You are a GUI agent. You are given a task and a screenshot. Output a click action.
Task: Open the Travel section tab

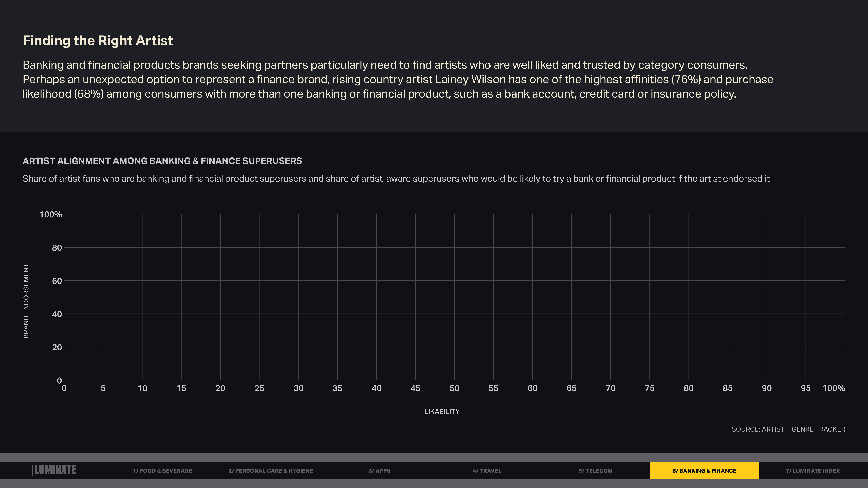pos(487,470)
